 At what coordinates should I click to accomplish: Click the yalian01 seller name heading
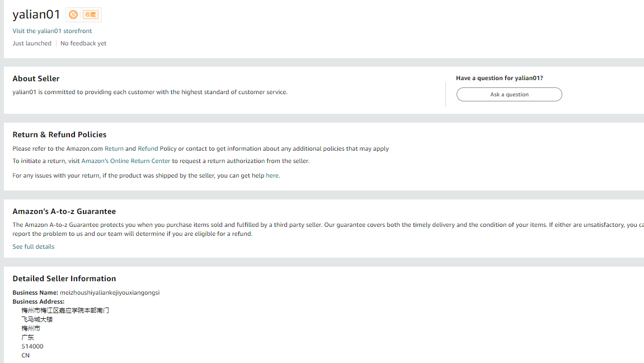pos(36,15)
